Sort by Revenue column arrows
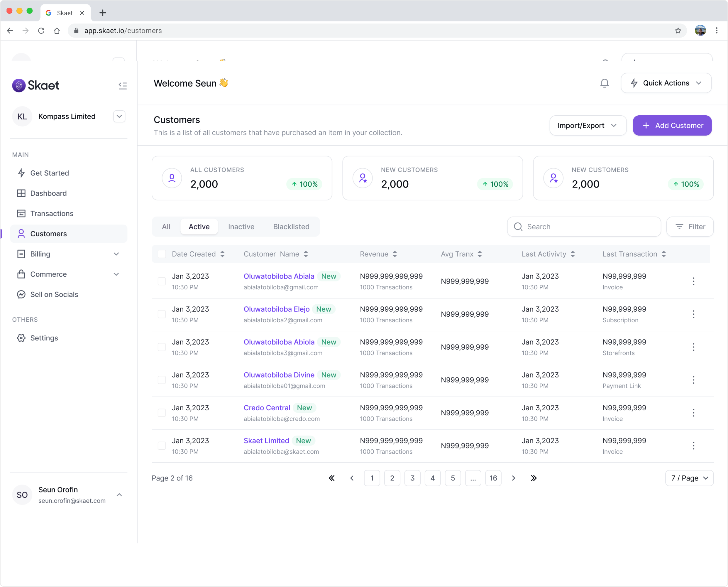 395,254
